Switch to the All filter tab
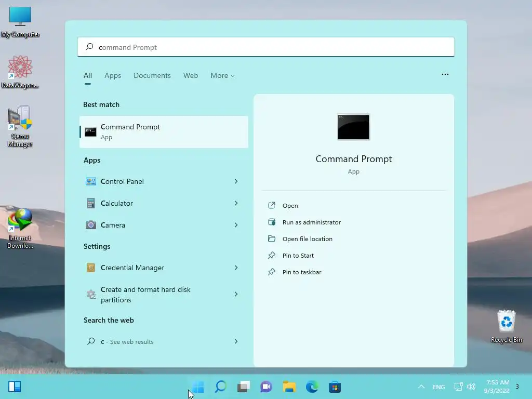 tap(87, 76)
